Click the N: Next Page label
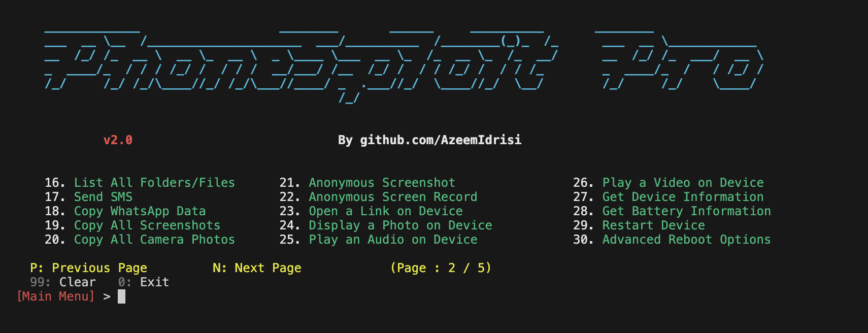 (257, 268)
